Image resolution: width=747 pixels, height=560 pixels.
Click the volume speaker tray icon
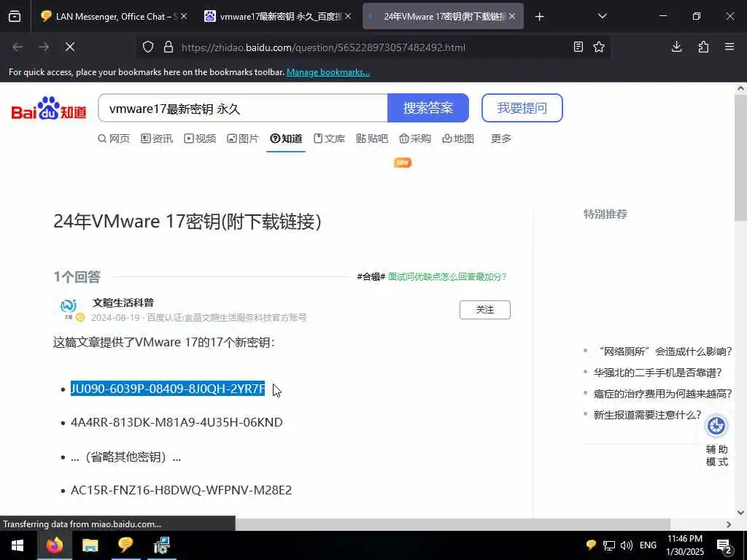[x=627, y=545]
